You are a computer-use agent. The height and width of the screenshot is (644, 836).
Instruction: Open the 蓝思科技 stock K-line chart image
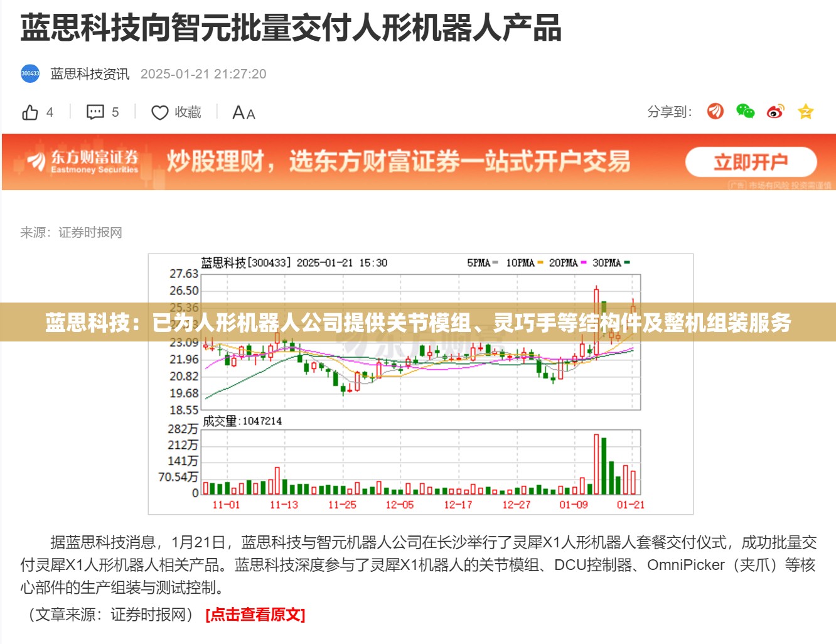click(x=421, y=384)
